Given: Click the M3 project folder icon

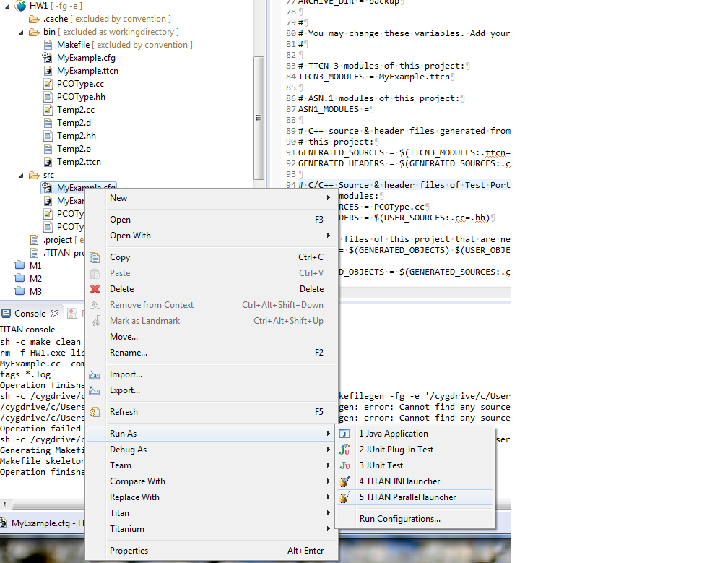Looking at the screenshot, I should [x=19, y=292].
